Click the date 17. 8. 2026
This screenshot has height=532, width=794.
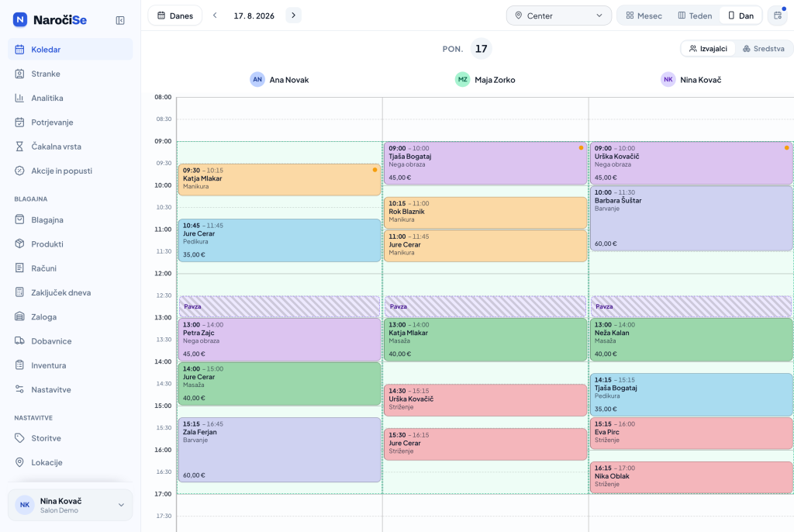pyautogui.click(x=254, y=16)
